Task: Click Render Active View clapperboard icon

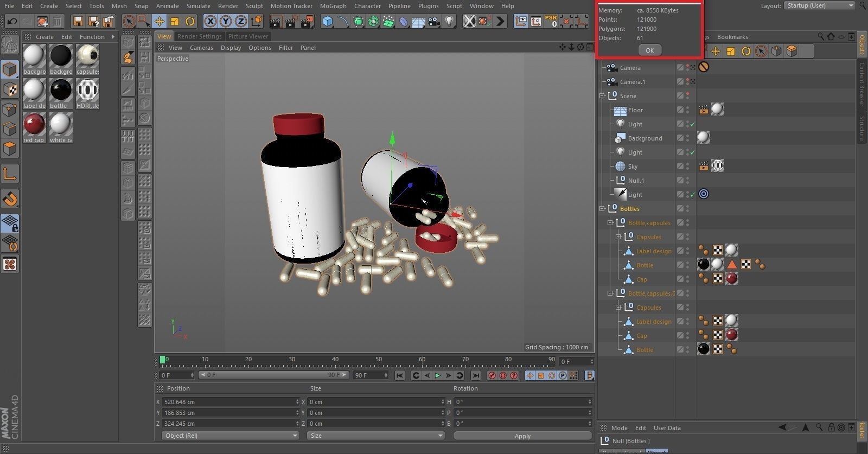Action: tap(276, 21)
